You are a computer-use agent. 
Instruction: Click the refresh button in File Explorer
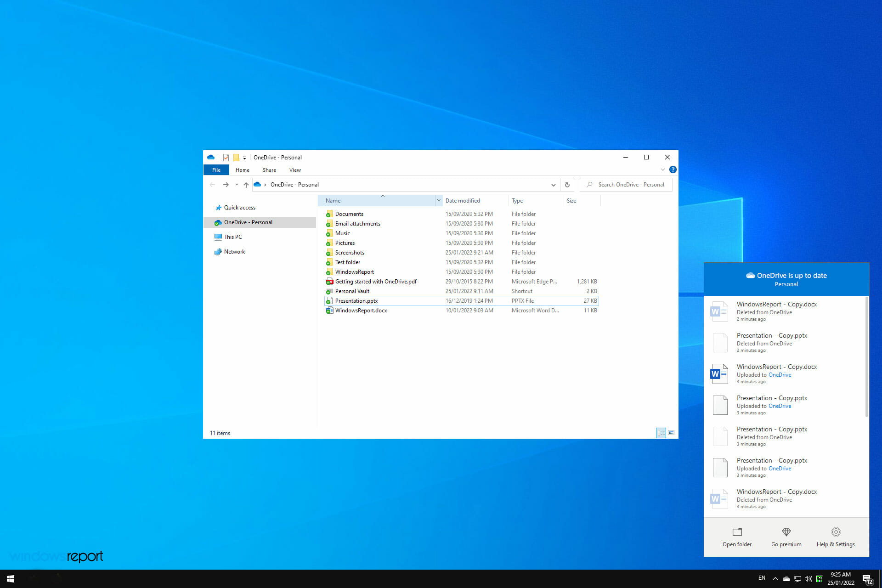click(x=566, y=184)
